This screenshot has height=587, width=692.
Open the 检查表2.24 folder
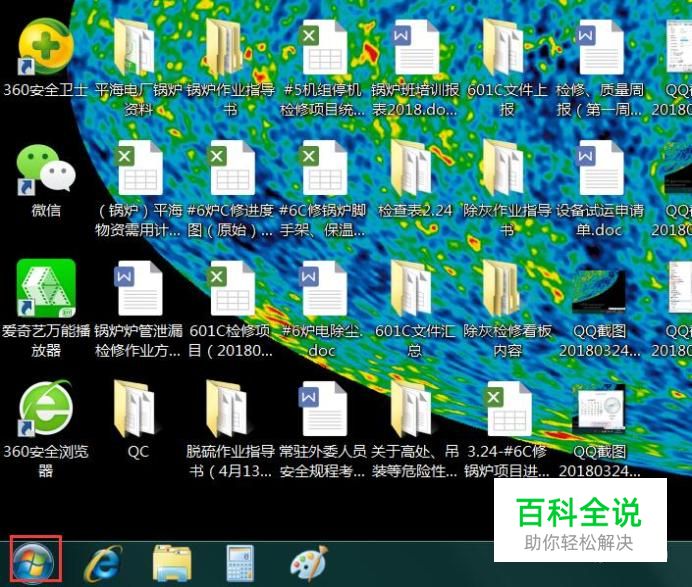point(410,169)
